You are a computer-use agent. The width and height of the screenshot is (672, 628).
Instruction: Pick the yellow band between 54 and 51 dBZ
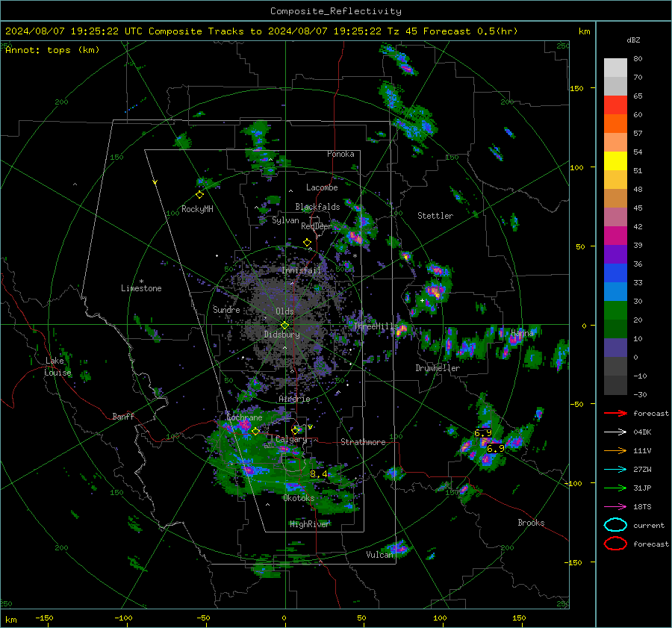(615, 161)
